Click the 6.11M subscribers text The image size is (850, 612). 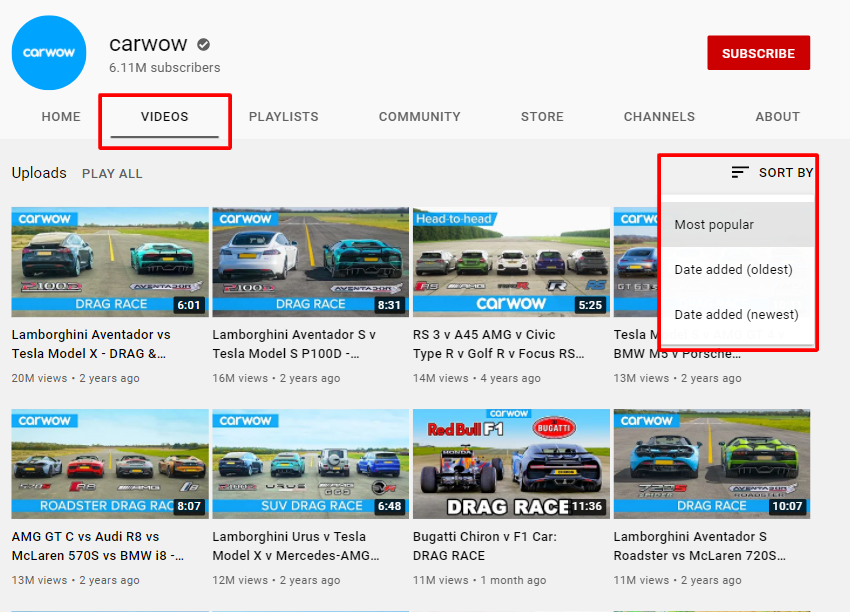click(x=165, y=68)
